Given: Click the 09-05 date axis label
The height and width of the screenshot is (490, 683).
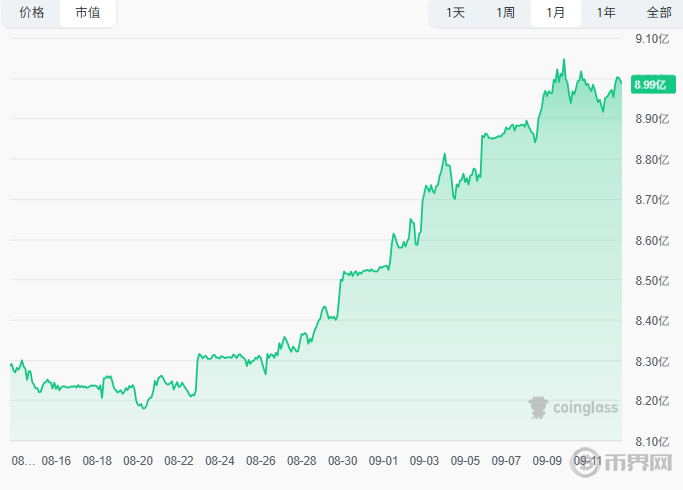Looking at the screenshot, I should pos(466,461).
